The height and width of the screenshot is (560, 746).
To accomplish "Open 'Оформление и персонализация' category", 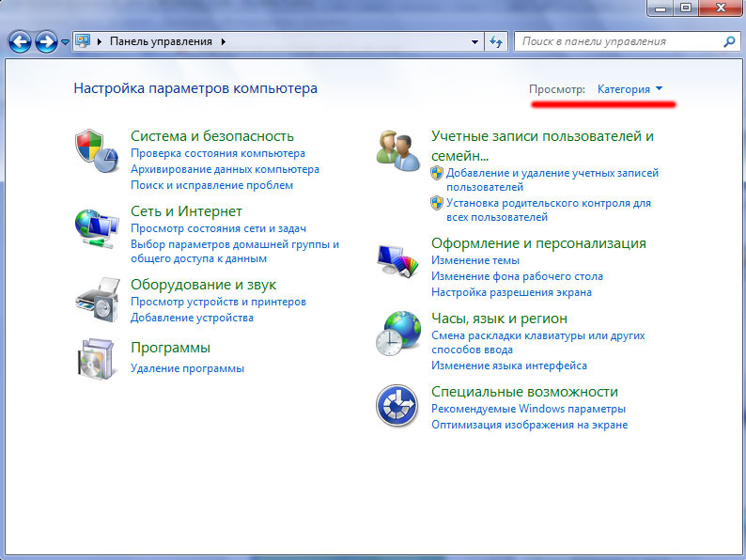I will click(x=538, y=243).
